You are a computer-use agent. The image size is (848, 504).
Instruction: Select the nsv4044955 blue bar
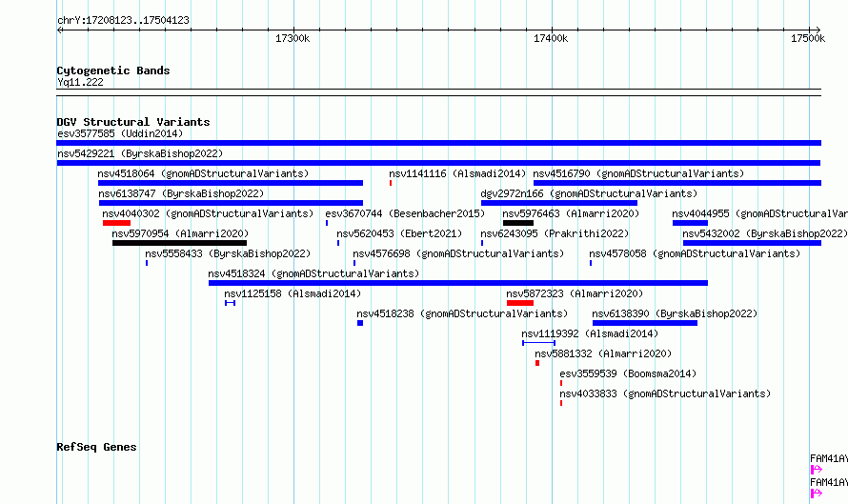[690, 223]
